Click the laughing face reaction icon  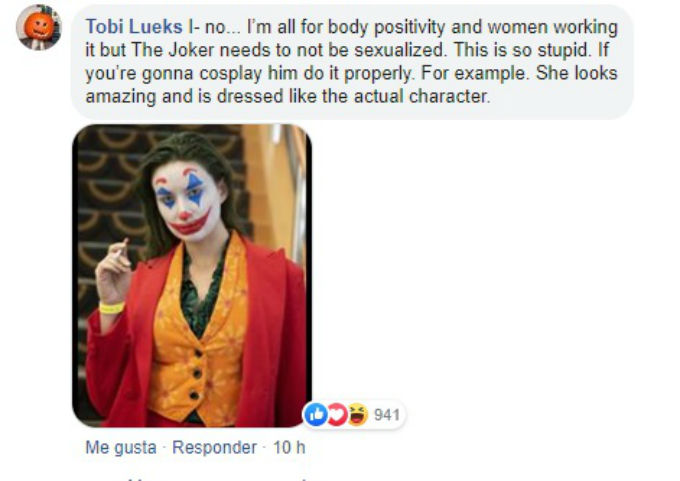(x=356, y=415)
